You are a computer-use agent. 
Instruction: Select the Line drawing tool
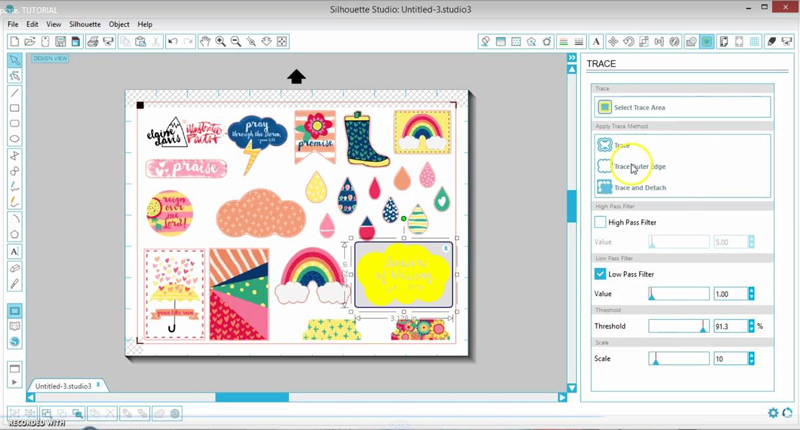click(x=14, y=93)
